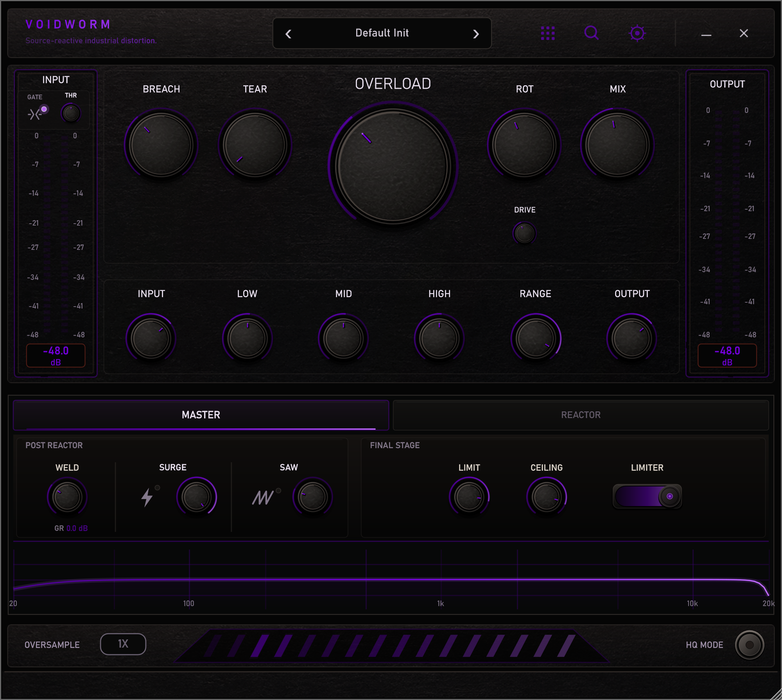Switch to the MASTER tab

[x=201, y=415]
